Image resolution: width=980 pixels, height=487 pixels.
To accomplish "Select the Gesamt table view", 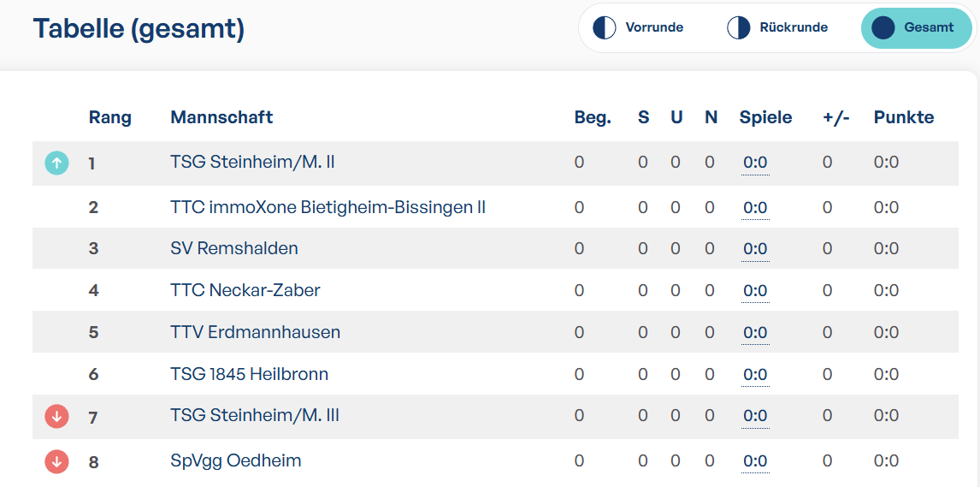I will (916, 27).
